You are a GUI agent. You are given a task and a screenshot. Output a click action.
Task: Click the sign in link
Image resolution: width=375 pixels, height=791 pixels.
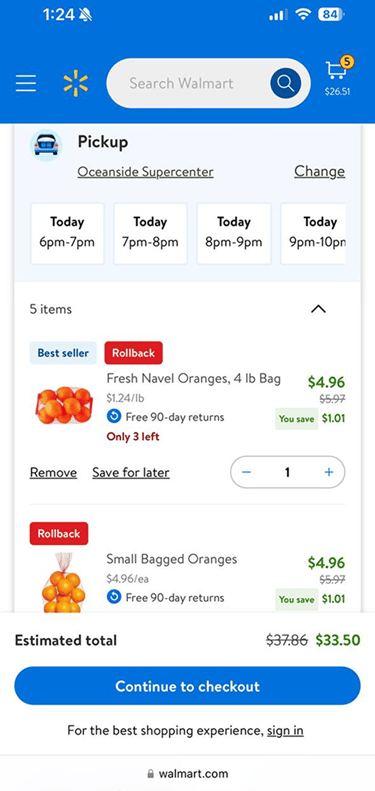285,730
